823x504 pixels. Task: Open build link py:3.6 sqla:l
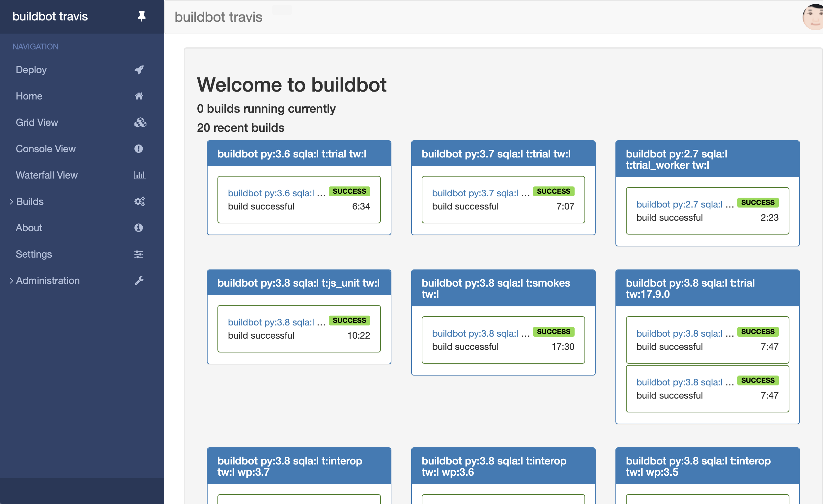271,193
